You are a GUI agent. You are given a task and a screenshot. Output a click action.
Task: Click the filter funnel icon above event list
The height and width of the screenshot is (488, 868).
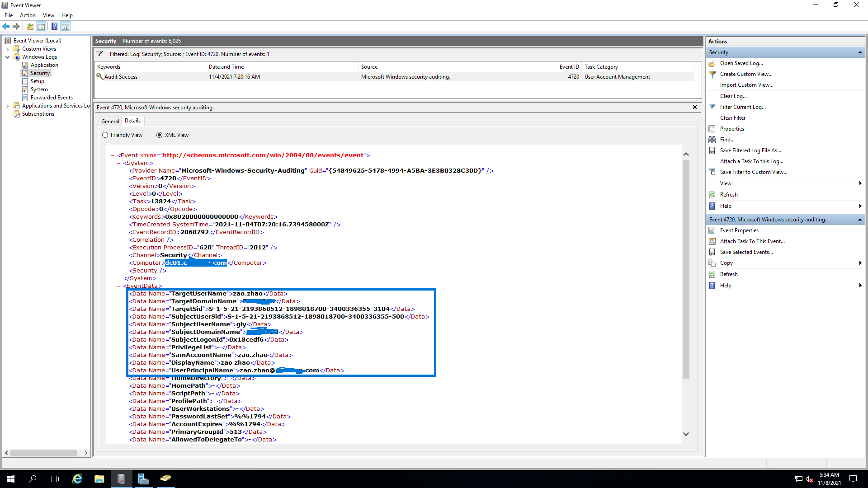[99, 54]
